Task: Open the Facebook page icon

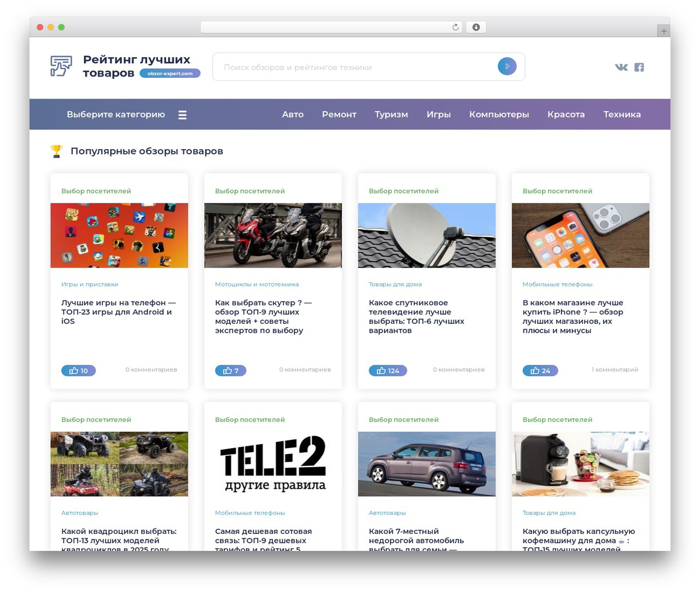Action: [x=639, y=67]
